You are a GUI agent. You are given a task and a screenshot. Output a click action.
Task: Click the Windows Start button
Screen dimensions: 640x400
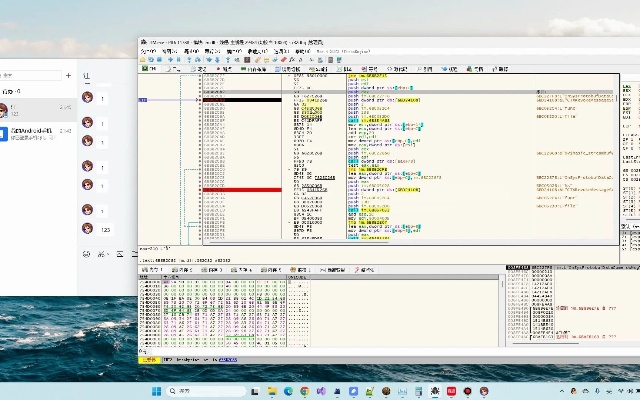[x=156, y=391]
